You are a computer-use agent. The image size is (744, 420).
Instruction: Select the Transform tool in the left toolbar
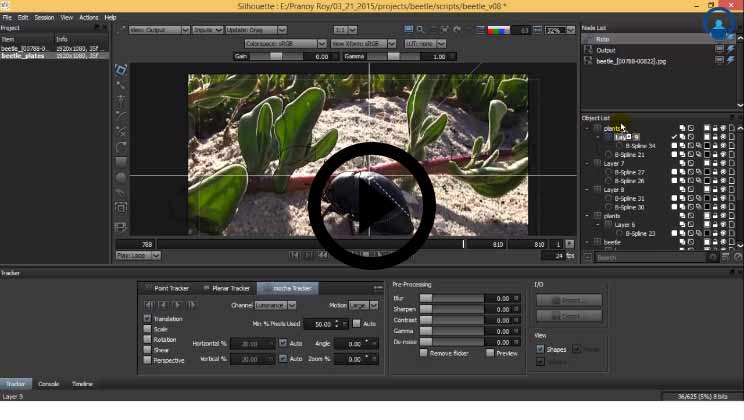click(x=121, y=70)
